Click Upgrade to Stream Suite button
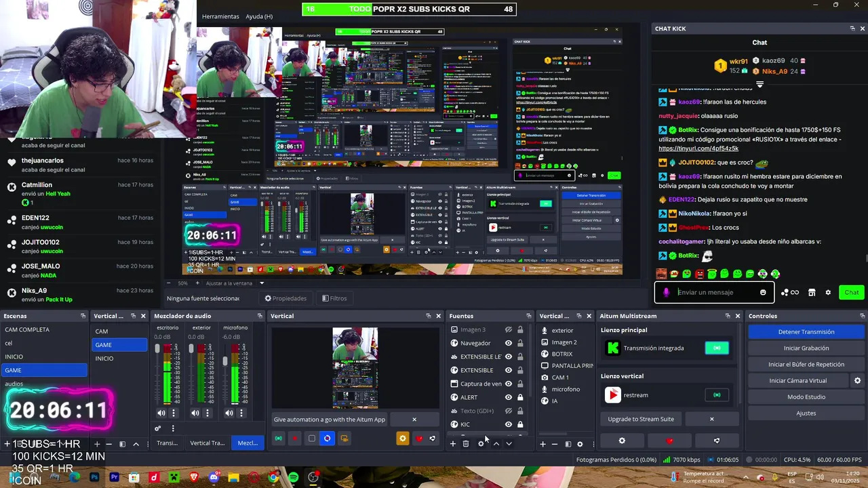Image resolution: width=868 pixels, height=488 pixels. coord(641,419)
